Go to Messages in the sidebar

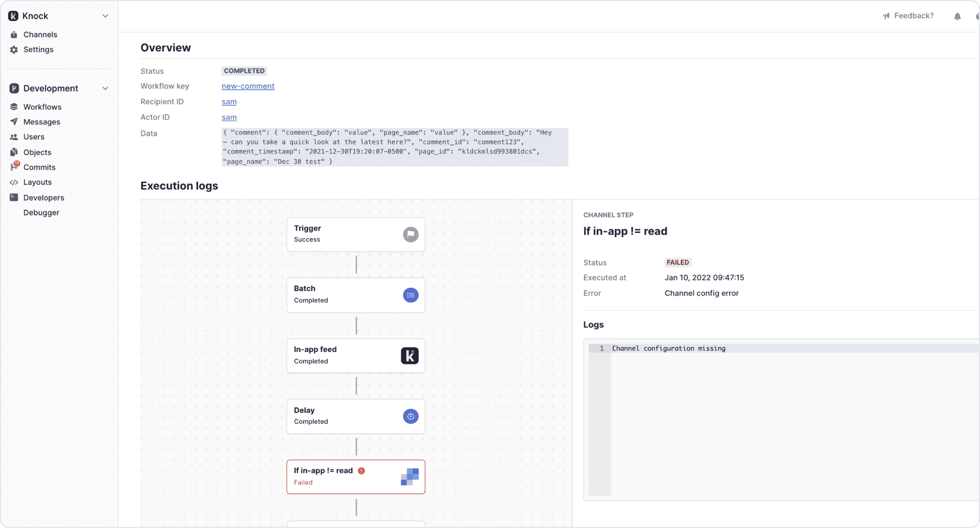[42, 122]
